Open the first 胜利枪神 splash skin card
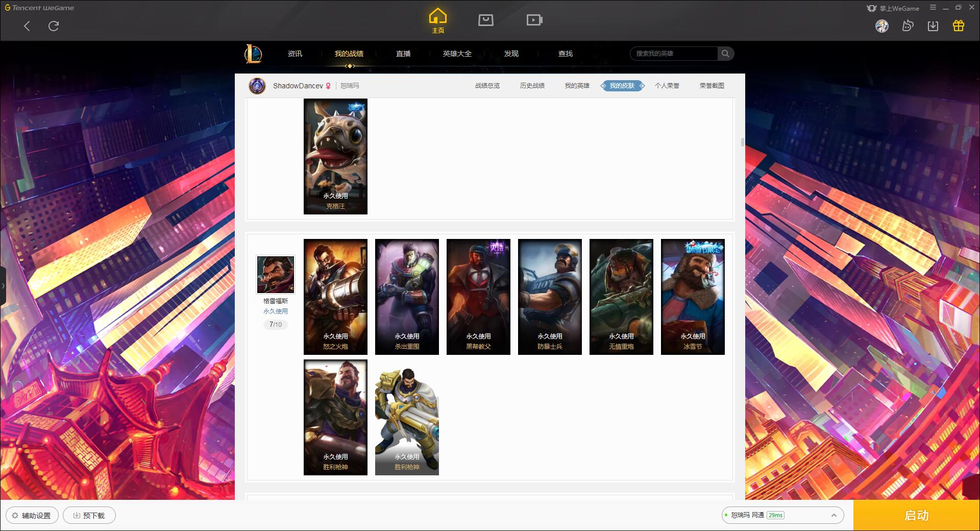The height and width of the screenshot is (531, 980). pyautogui.click(x=335, y=417)
